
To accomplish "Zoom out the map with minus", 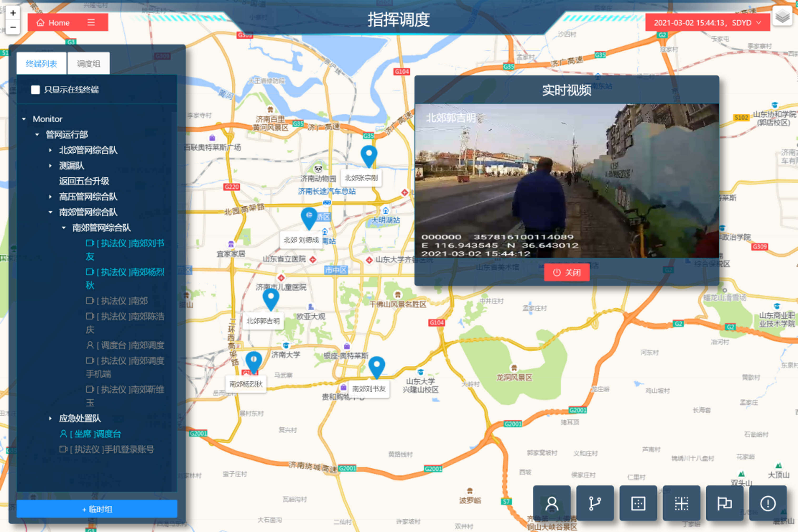I will [13, 27].
